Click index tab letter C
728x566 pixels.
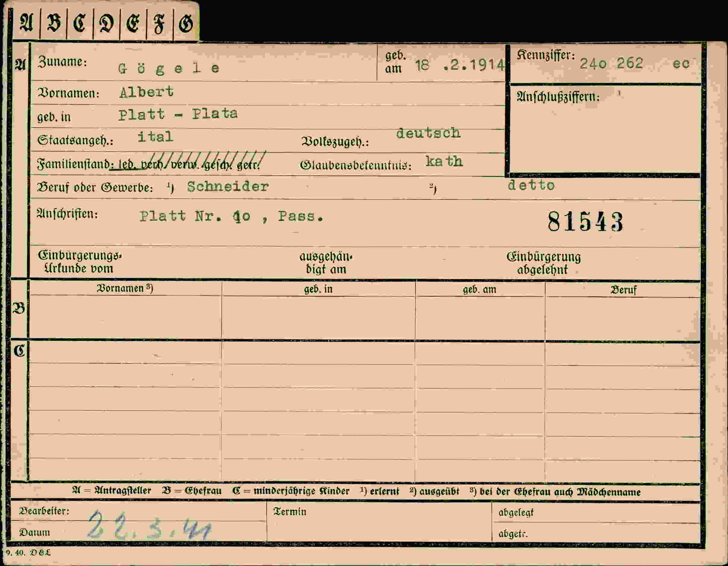click(80, 23)
